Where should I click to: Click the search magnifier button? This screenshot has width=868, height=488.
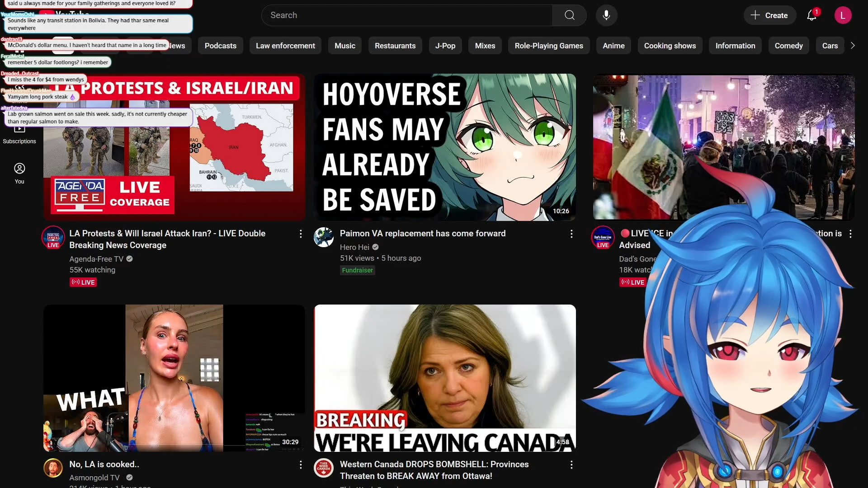570,15
